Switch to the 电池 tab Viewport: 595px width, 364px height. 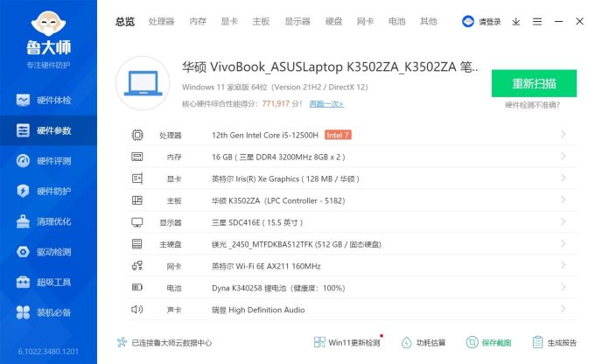[397, 22]
